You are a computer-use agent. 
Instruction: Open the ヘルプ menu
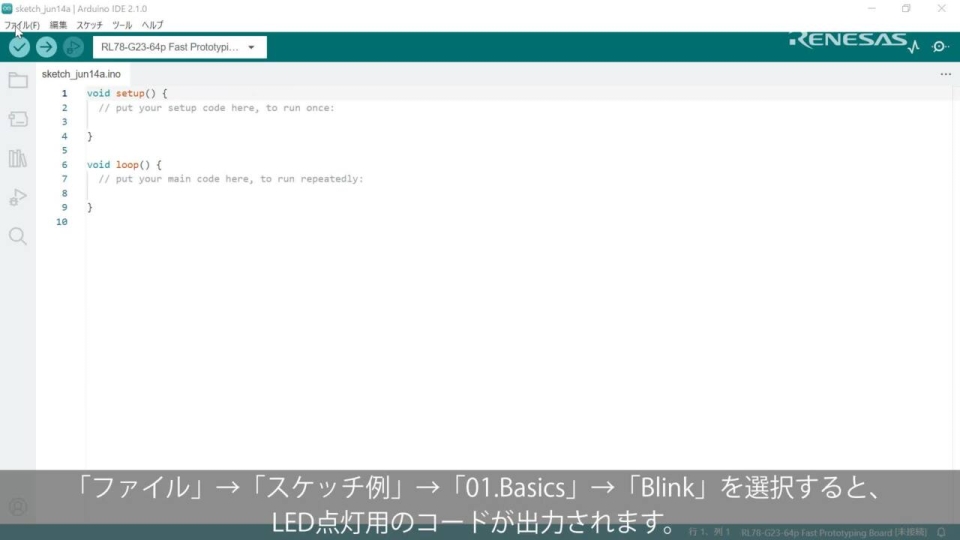pos(152,25)
